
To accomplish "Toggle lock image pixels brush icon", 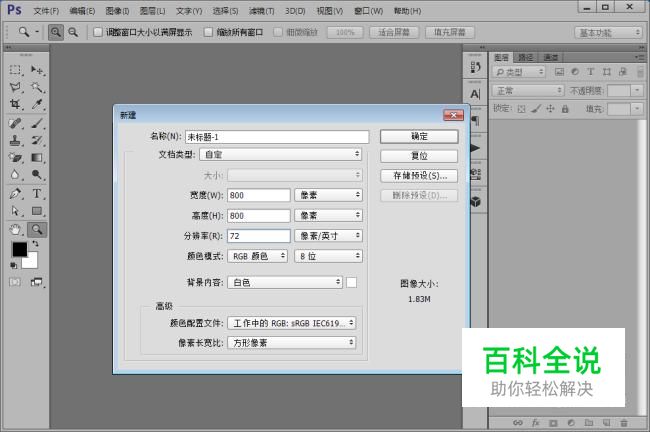I will click(x=536, y=109).
